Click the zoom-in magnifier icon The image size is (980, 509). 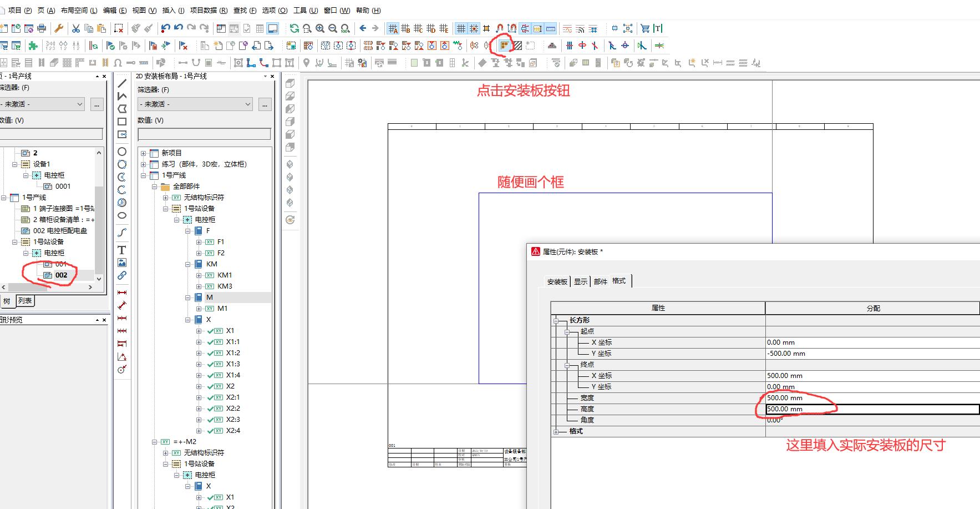[320, 28]
